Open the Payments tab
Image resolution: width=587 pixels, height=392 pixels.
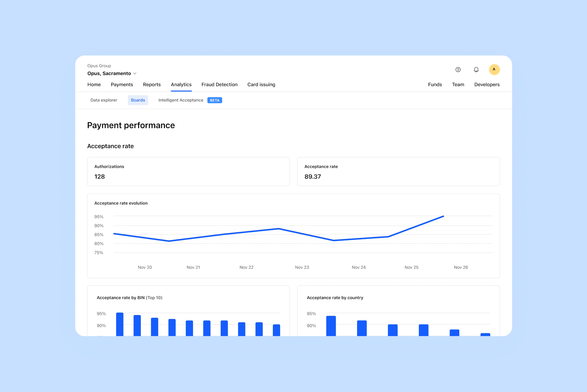(x=122, y=84)
